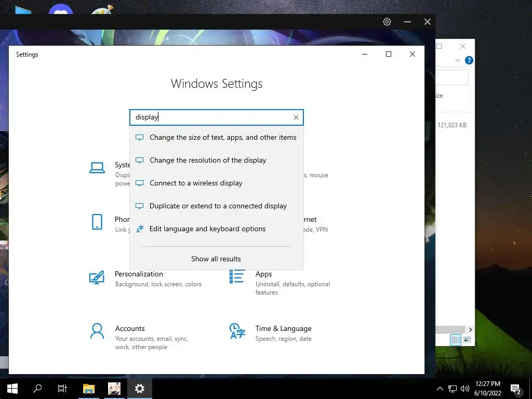Switch Explorer window to details view
Viewport: 532px width, 399px height.
coord(456,340)
